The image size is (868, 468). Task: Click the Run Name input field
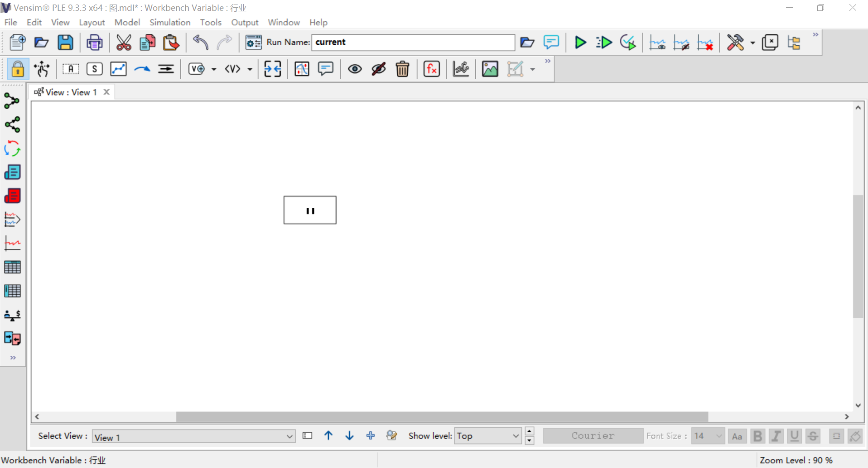[413, 42]
